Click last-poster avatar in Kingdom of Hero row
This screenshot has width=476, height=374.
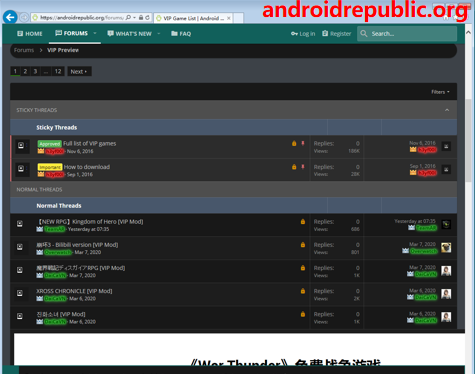coord(446,224)
